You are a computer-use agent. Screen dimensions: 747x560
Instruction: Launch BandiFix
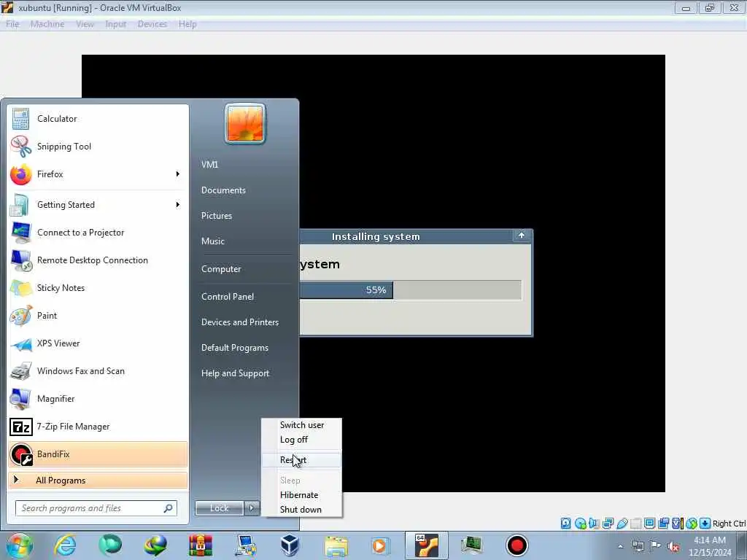[x=98, y=454]
